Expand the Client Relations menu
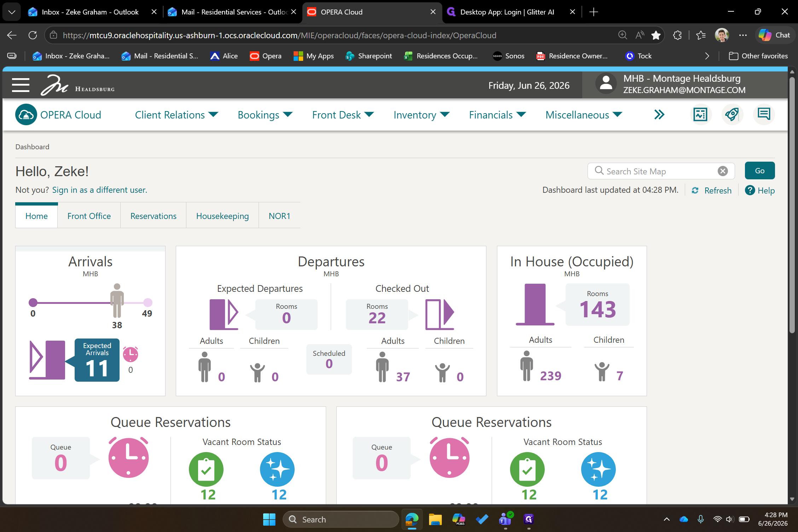 click(x=176, y=115)
